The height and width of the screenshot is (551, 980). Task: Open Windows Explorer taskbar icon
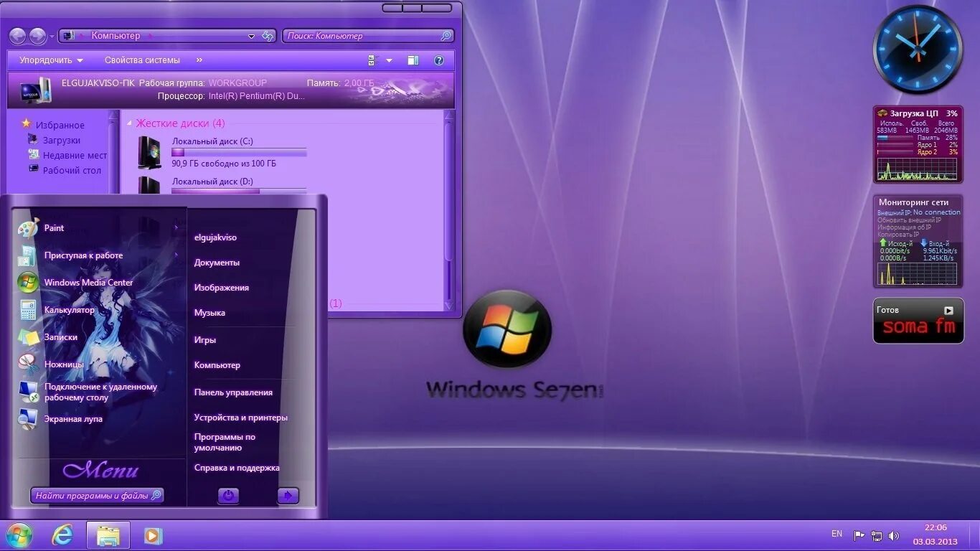(108, 535)
